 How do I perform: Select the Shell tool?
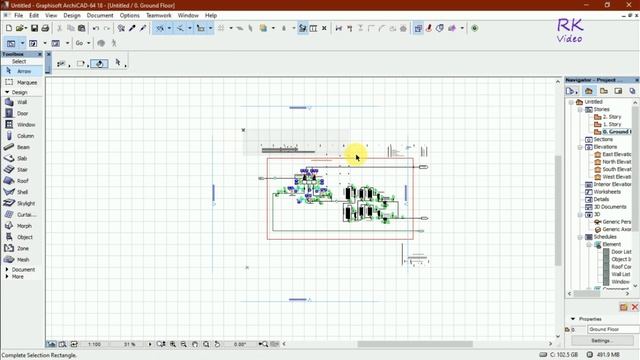click(22, 192)
